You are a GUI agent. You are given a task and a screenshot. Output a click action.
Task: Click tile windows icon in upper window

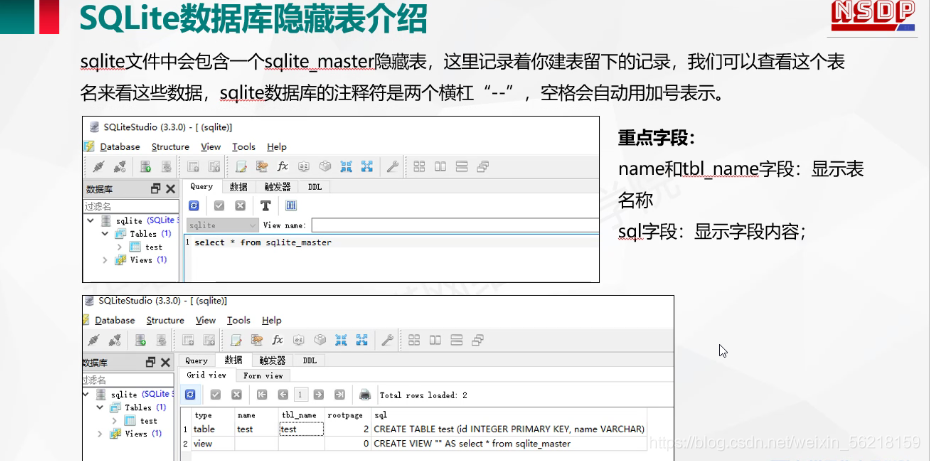click(419, 167)
